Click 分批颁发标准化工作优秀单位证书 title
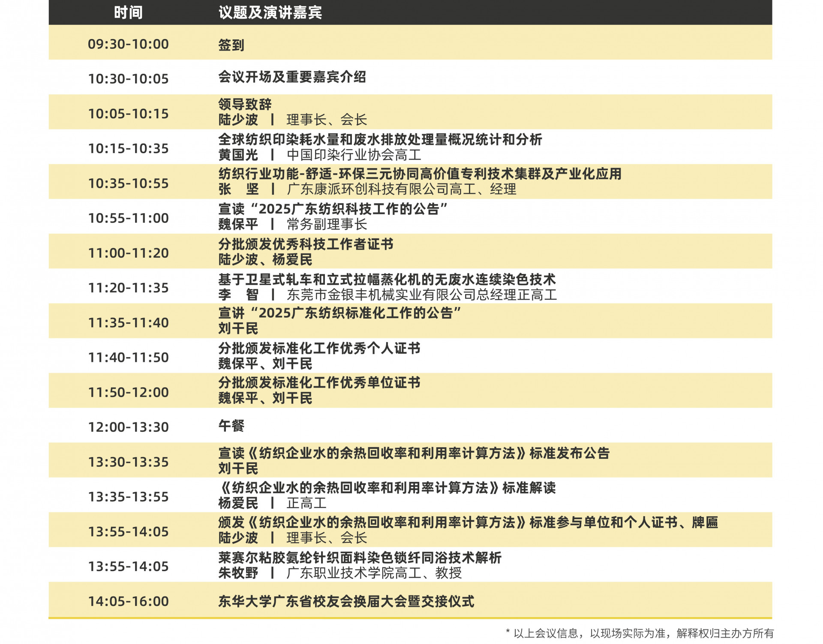The height and width of the screenshot is (644, 823). (x=319, y=383)
